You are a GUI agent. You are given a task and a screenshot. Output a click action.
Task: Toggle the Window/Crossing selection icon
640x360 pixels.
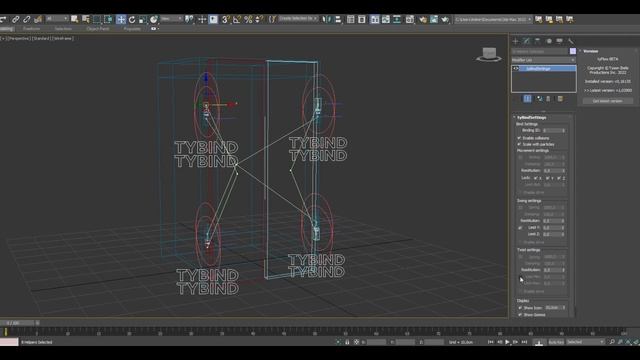coord(108,19)
